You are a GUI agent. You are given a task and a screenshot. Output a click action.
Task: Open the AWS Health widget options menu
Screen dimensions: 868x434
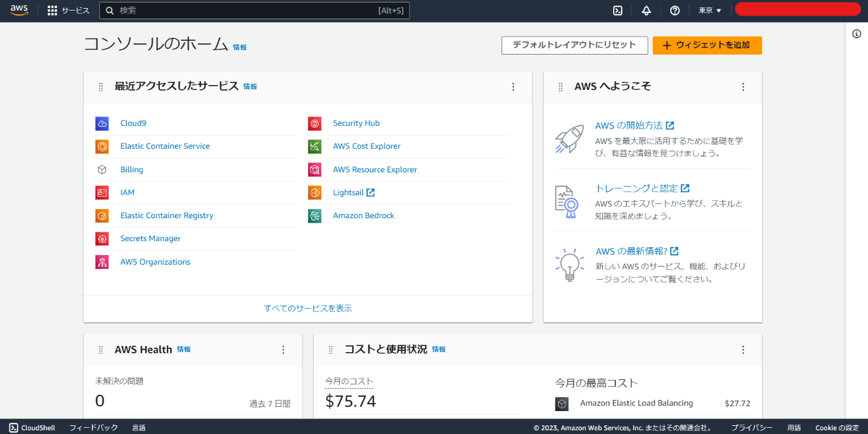tap(283, 350)
